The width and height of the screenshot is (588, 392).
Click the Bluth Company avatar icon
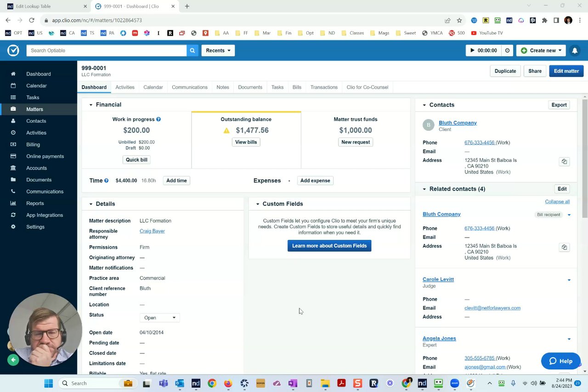tap(429, 125)
